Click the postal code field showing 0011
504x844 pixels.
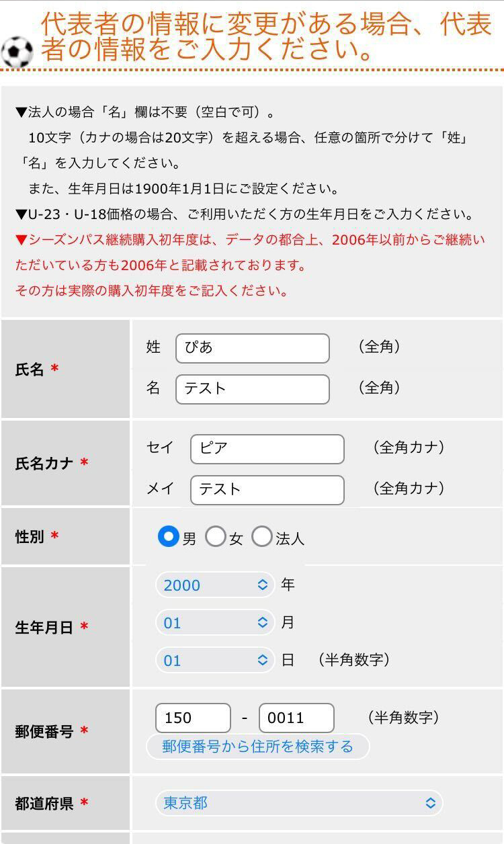[x=296, y=718]
